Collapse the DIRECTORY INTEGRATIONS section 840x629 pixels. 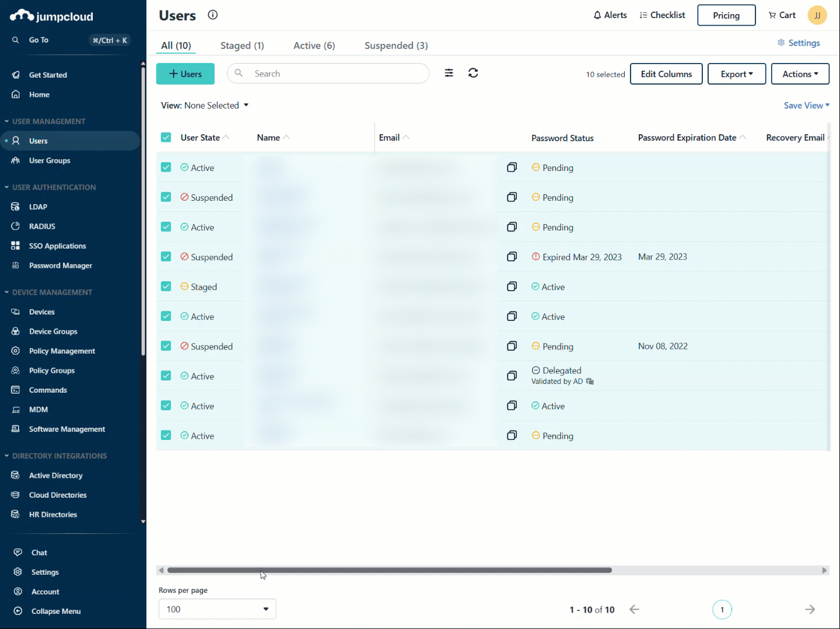click(x=55, y=456)
